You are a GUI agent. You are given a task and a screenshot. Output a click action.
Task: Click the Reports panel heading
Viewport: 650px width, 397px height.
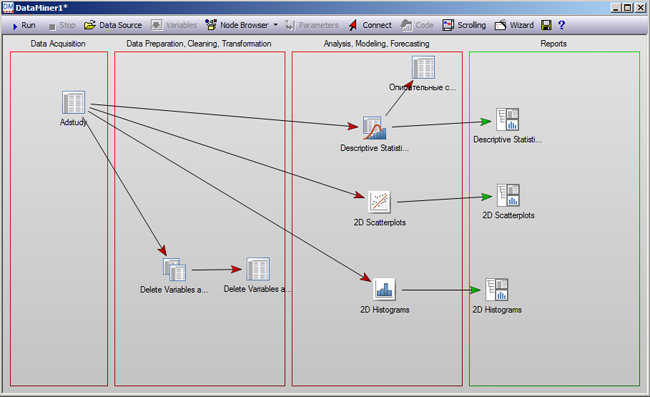point(553,44)
